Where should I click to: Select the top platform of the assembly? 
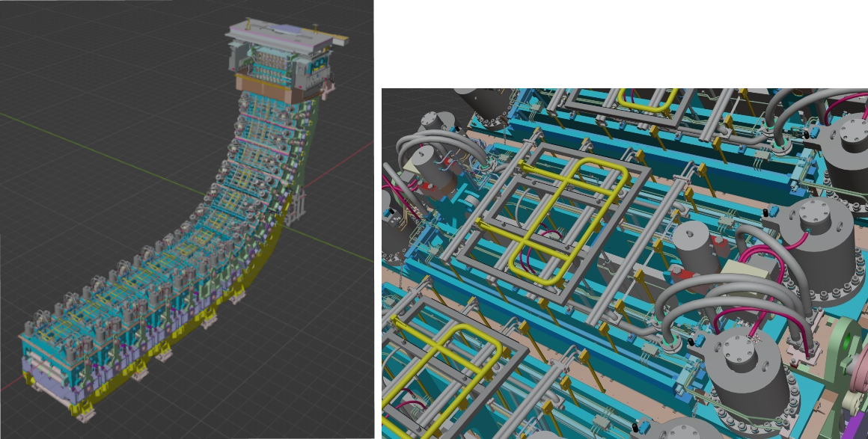[x=277, y=30]
